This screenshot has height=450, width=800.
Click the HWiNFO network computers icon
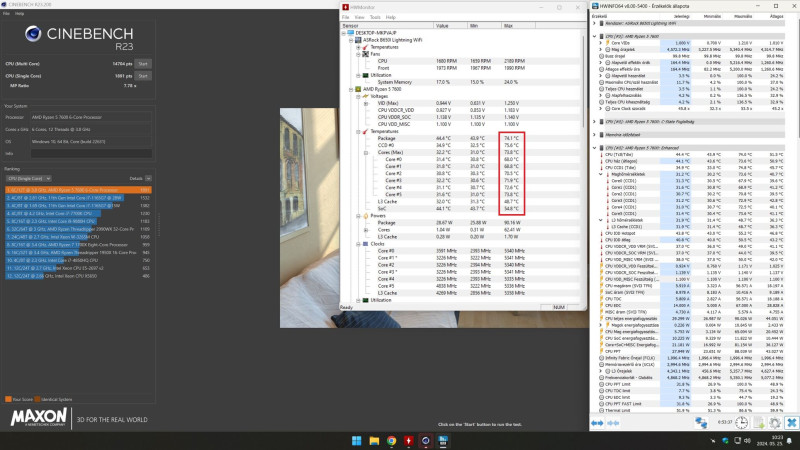701,422
